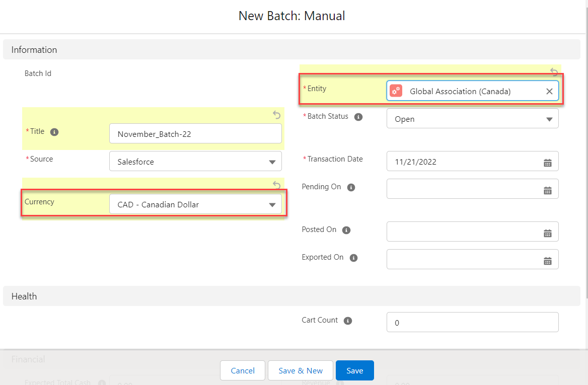Click the Pending On info icon
Viewport: 588px width, 385px height.
351,187
